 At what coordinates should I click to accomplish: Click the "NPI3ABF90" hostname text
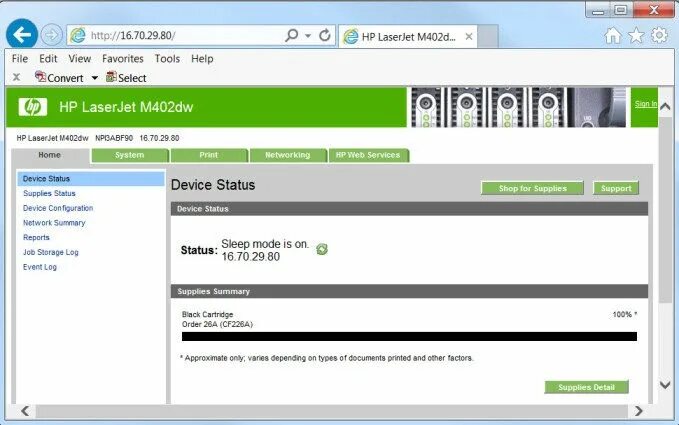coord(114,138)
